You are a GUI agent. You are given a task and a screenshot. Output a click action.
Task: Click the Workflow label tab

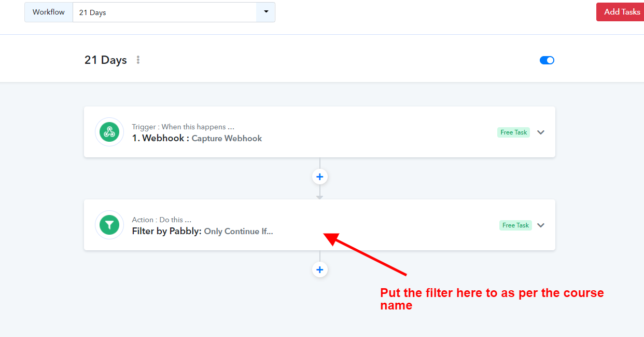tap(49, 12)
